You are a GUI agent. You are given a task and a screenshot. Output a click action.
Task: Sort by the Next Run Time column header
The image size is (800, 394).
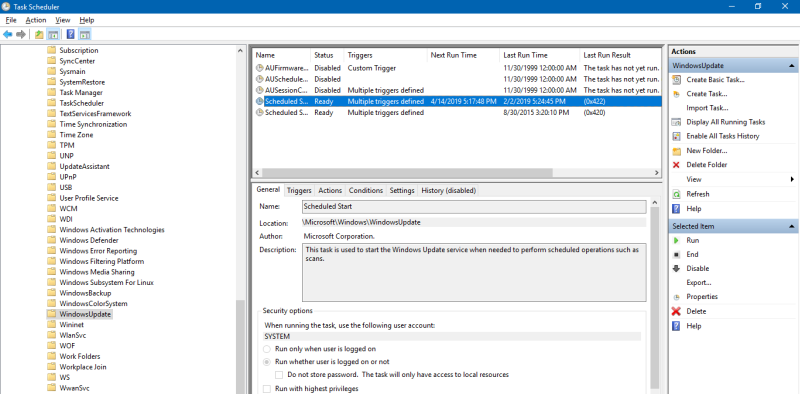[463, 55]
